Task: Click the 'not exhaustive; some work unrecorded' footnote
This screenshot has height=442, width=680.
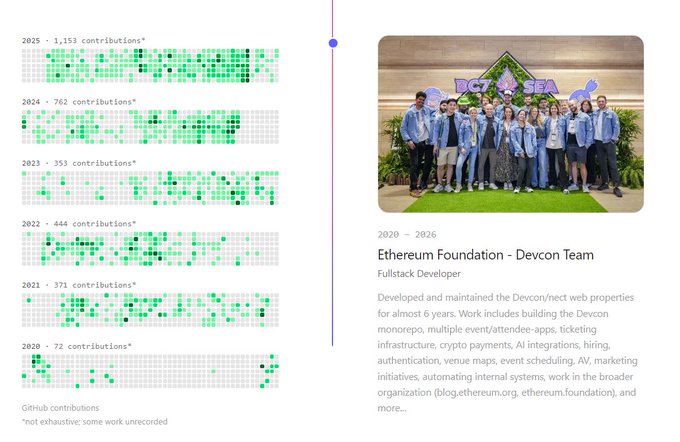Action: coord(95,422)
